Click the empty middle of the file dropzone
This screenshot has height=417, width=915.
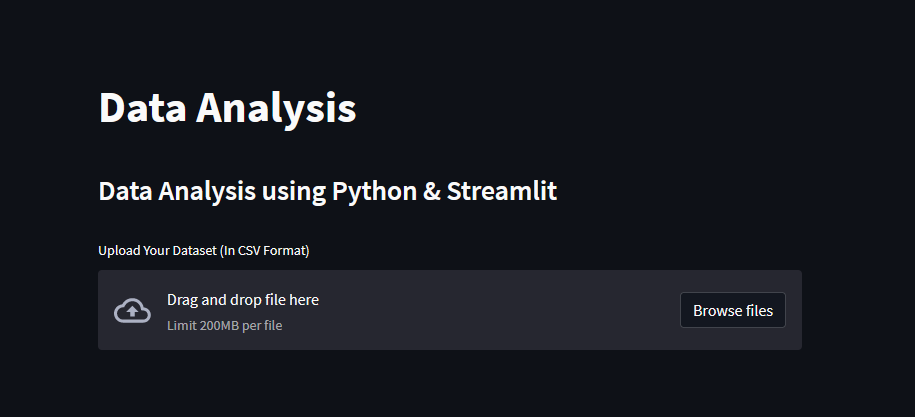coord(480,310)
